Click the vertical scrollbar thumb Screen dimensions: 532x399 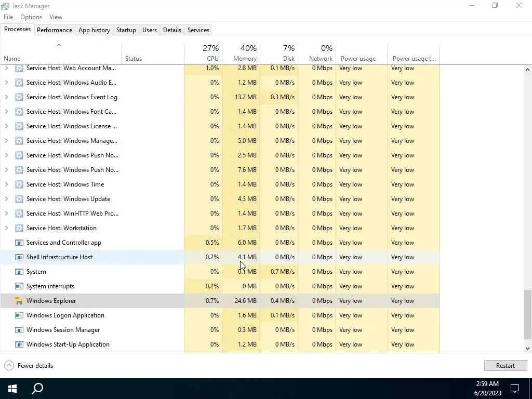[x=527, y=314]
